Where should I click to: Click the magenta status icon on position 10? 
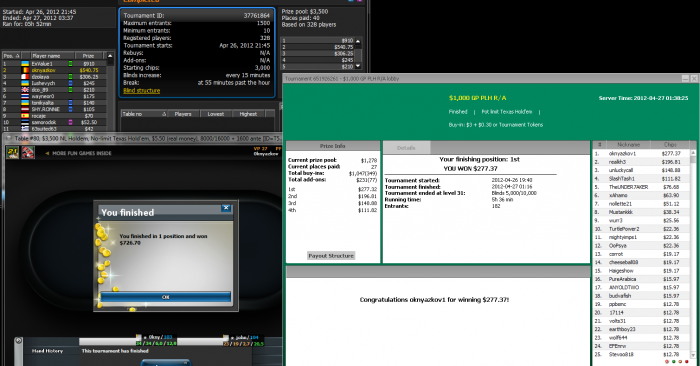[71, 122]
